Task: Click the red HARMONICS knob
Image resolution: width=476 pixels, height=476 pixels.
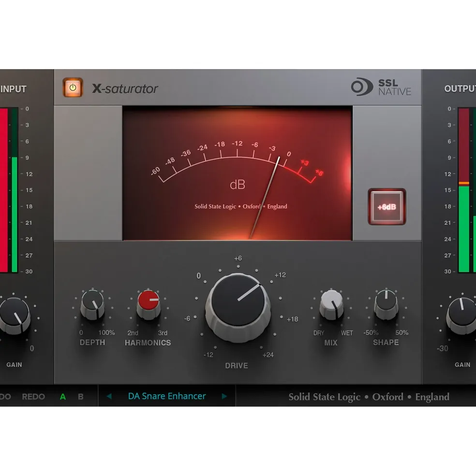Action: click(x=149, y=305)
